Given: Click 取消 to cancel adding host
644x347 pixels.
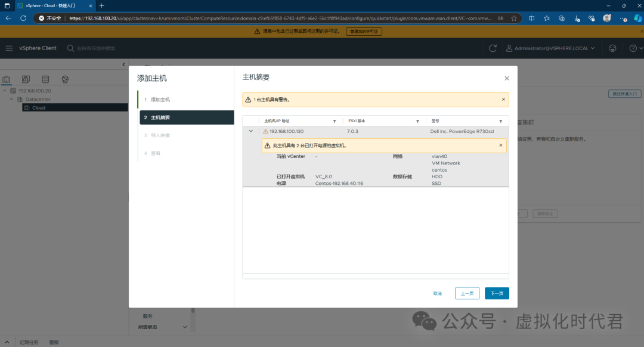Looking at the screenshot, I should pyautogui.click(x=438, y=293).
